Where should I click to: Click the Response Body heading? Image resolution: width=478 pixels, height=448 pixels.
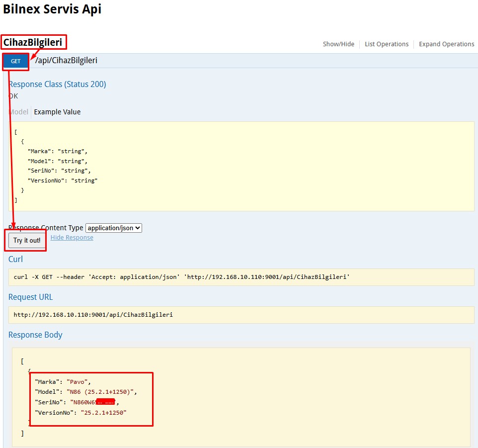coord(35,335)
